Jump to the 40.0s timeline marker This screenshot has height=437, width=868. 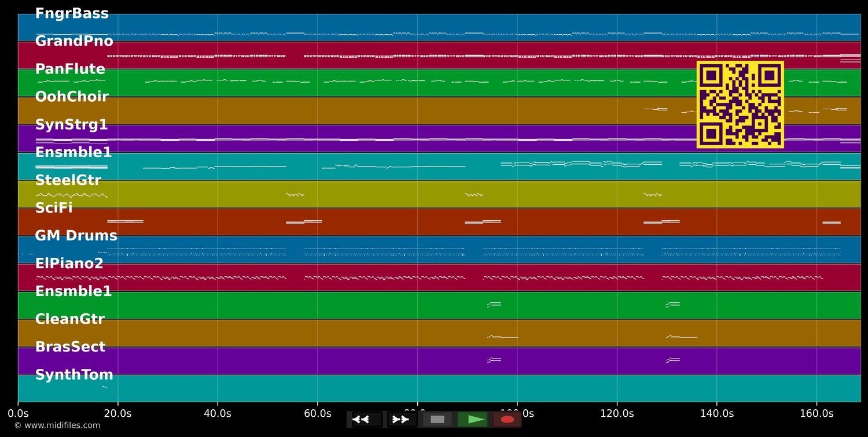(218, 414)
